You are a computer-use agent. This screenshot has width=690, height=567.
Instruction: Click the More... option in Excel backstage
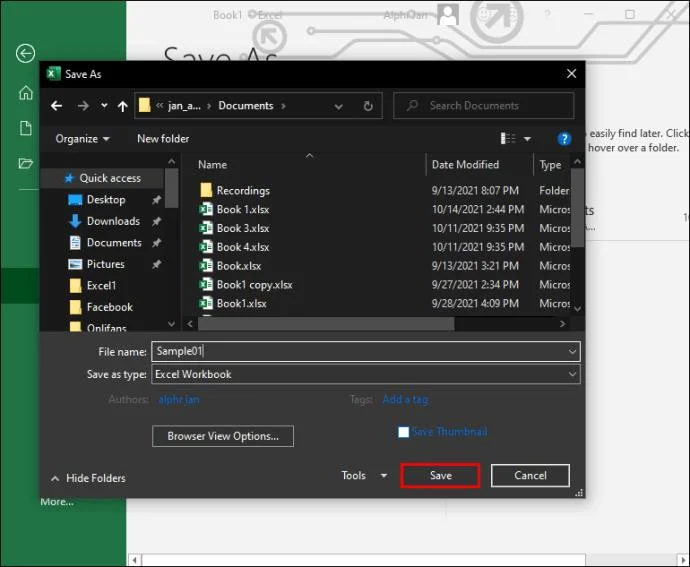pos(57,502)
